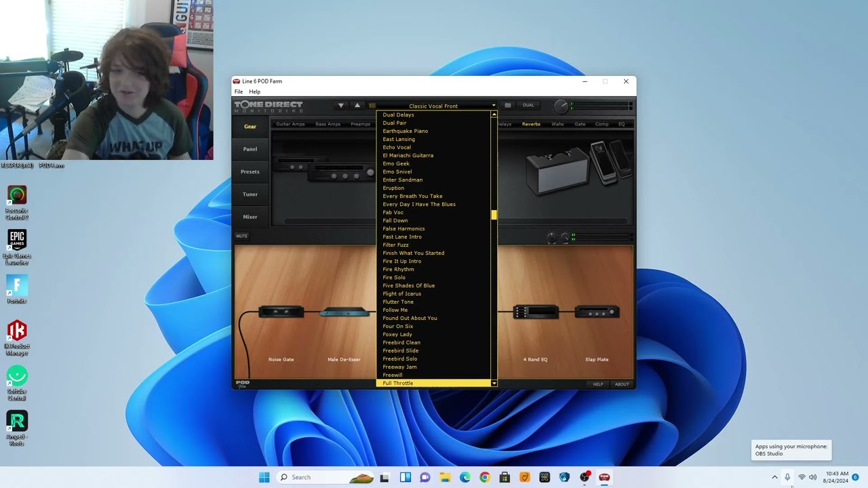The width and height of the screenshot is (868, 488).
Task: Choose the Full Throttle preset
Action: (433, 383)
